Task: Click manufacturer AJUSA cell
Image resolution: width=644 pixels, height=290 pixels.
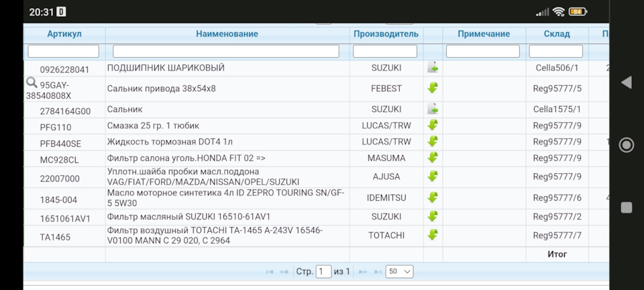Action: click(386, 177)
